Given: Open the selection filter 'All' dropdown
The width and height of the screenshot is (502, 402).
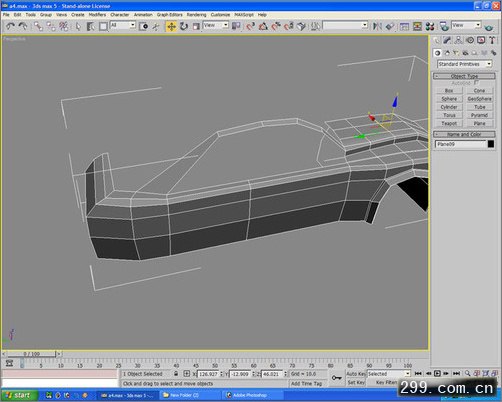Looking at the screenshot, I should pyautogui.click(x=123, y=25).
